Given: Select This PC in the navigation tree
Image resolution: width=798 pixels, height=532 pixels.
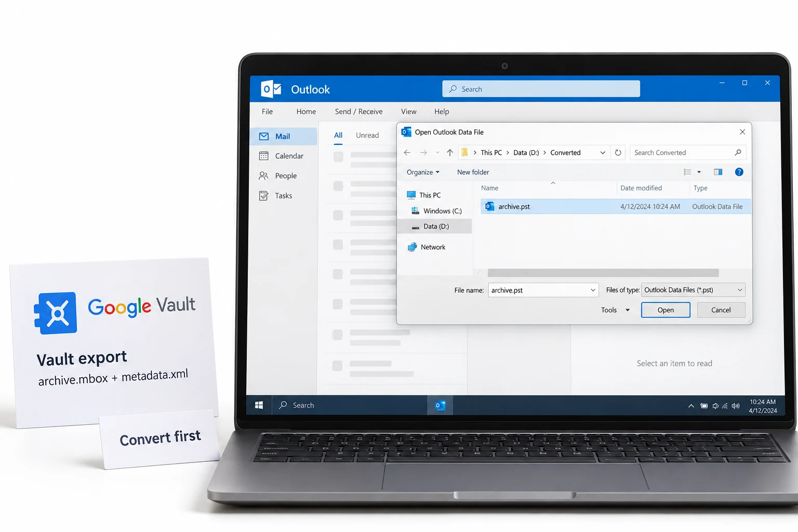Looking at the screenshot, I should [424, 195].
